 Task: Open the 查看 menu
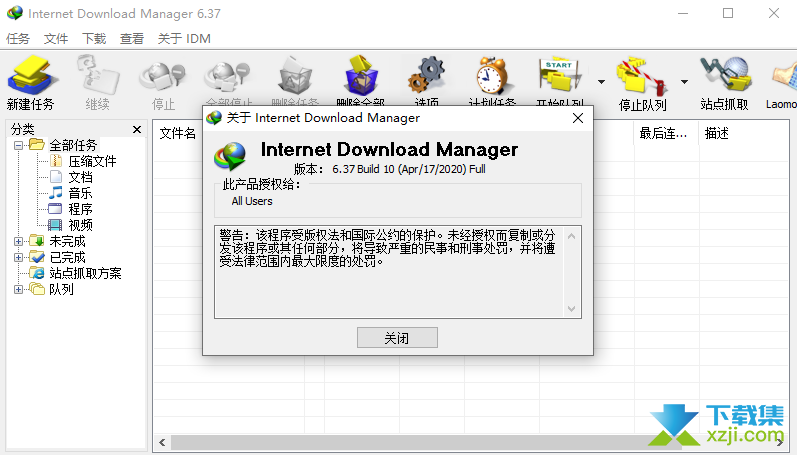pos(132,39)
